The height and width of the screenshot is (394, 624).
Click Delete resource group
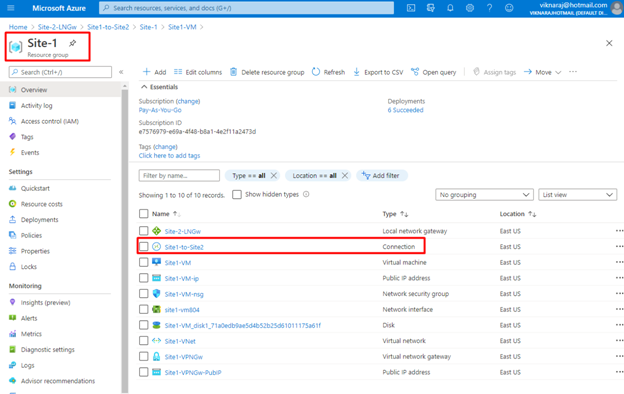(x=267, y=72)
